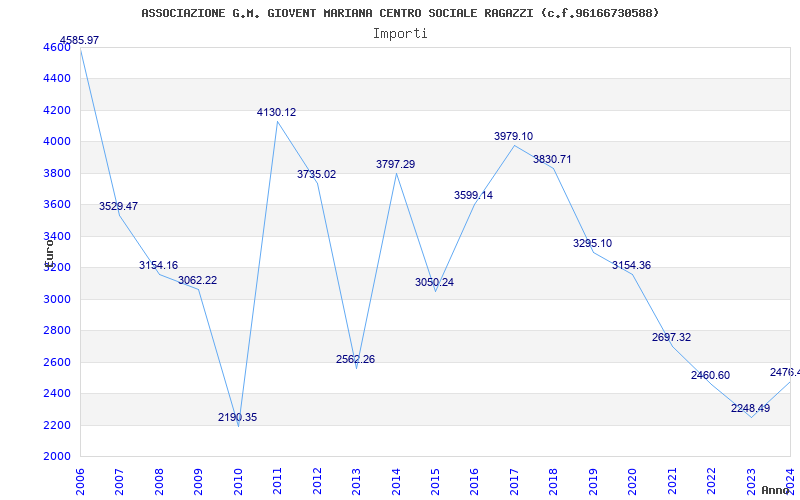Select the 'Importi' subtitle
This screenshot has width=800, height=500.
(400, 34)
